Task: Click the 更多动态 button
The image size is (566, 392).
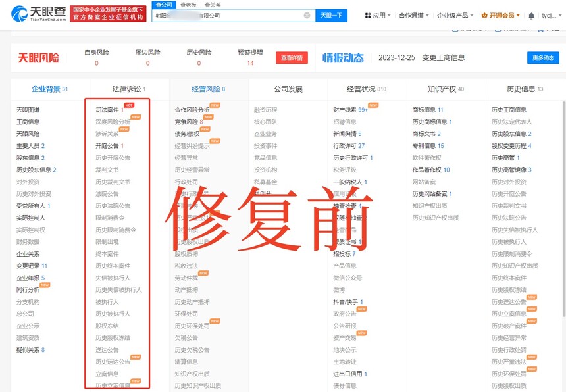Action: pyautogui.click(x=543, y=58)
